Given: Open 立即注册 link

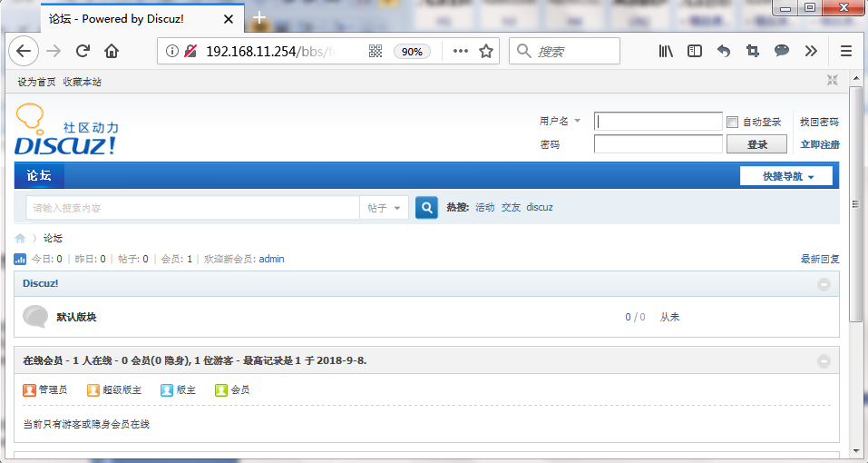Looking at the screenshot, I should tap(820, 144).
